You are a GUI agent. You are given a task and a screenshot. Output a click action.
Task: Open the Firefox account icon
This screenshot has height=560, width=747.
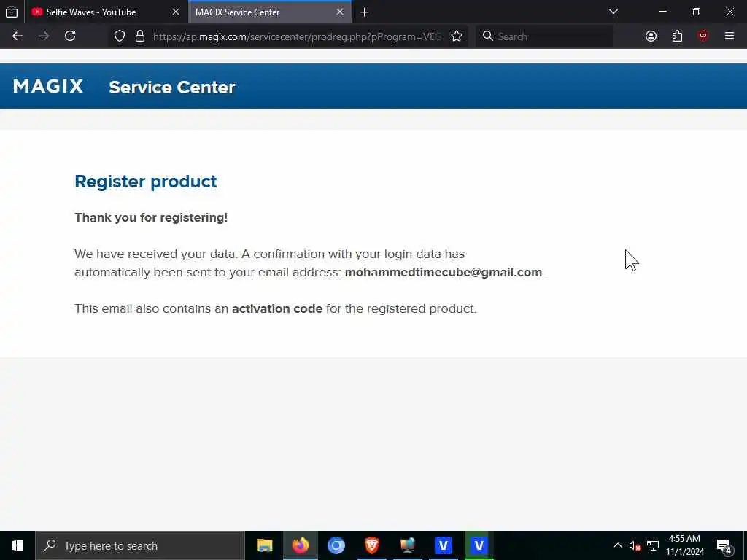coord(651,36)
